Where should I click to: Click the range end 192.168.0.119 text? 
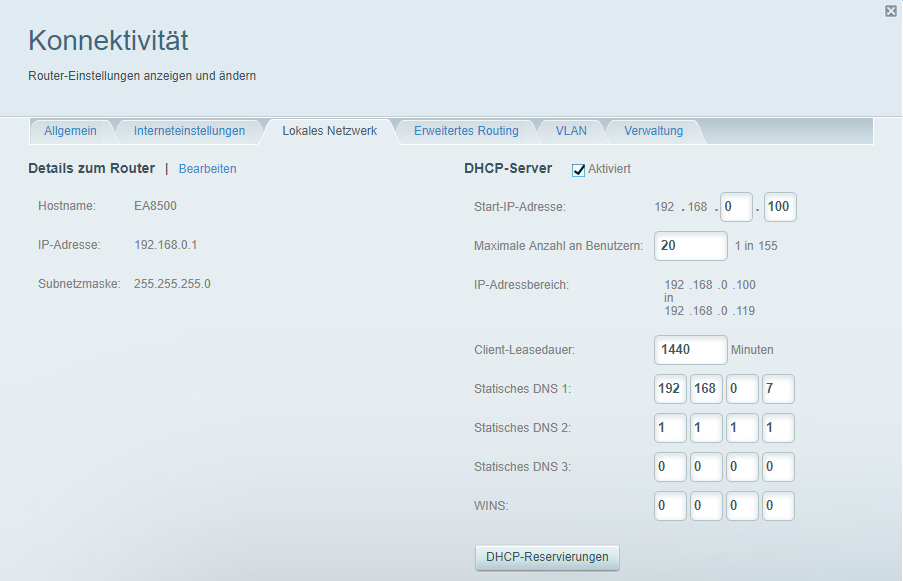click(x=710, y=311)
